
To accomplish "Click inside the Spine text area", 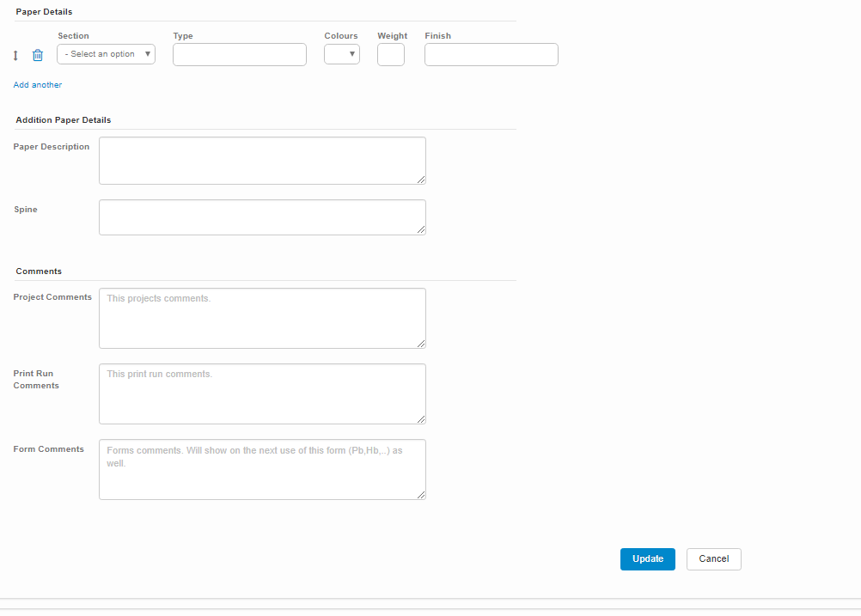I will pos(262,217).
